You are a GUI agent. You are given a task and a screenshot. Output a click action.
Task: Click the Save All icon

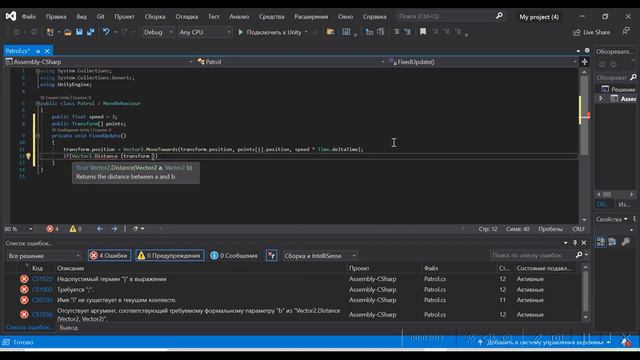tap(91, 32)
